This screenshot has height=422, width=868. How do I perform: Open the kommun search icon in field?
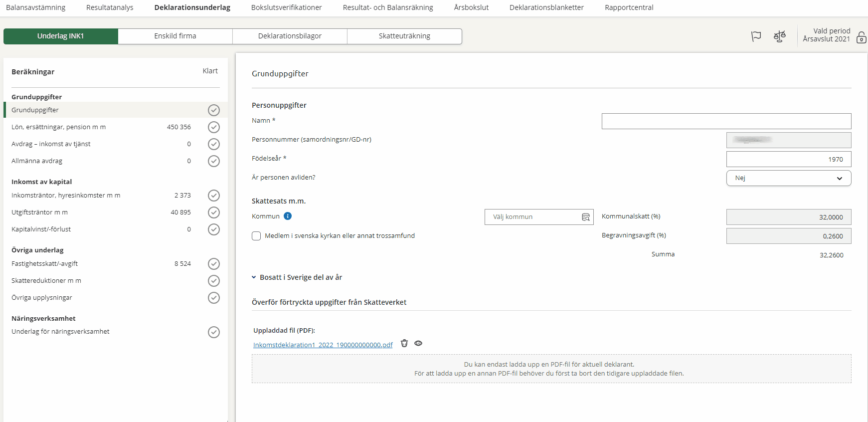tap(585, 217)
